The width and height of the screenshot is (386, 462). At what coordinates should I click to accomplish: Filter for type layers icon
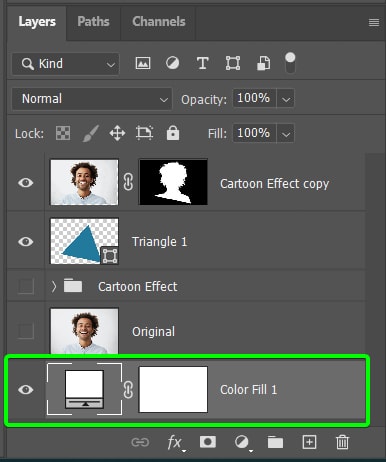pyautogui.click(x=202, y=63)
